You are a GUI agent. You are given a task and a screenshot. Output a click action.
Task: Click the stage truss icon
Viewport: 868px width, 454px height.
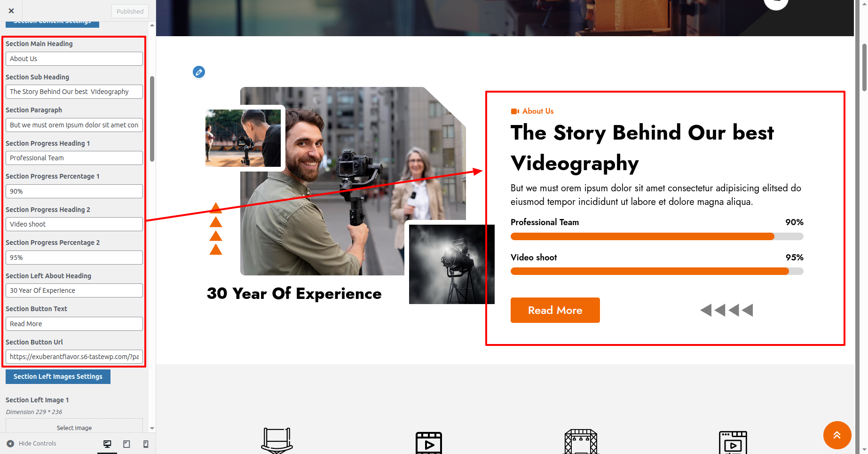point(581,442)
